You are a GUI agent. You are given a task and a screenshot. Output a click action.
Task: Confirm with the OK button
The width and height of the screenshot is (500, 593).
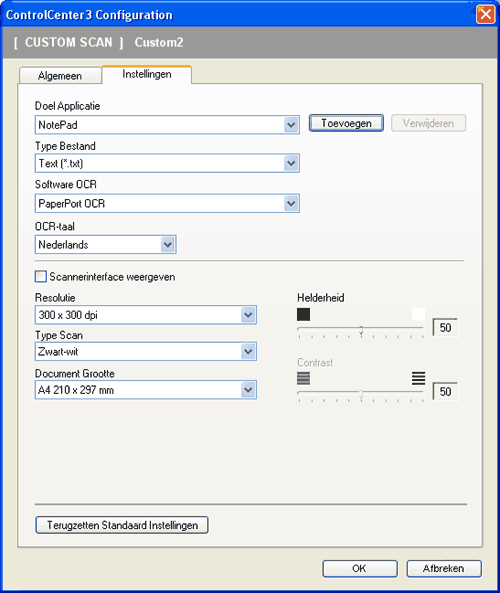[x=360, y=568]
